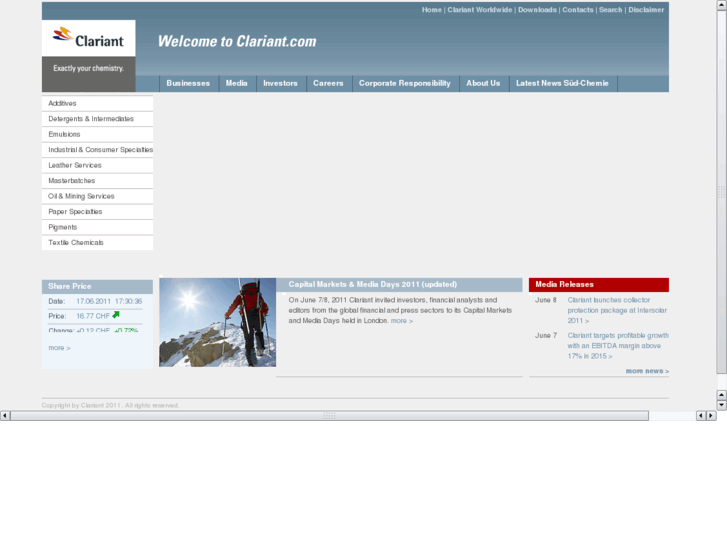The height and width of the screenshot is (545, 727).
Task: Click the share price date value 17.06.2011
Action: pos(93,301)
